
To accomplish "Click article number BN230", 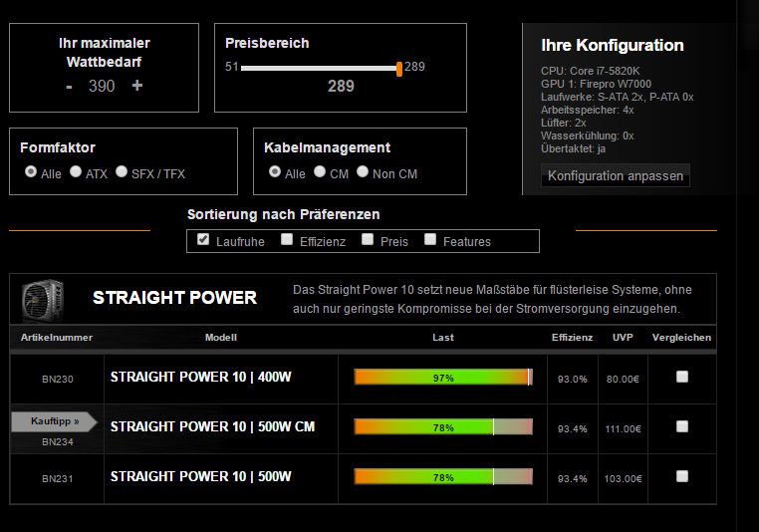I will (x=58, y=379).
